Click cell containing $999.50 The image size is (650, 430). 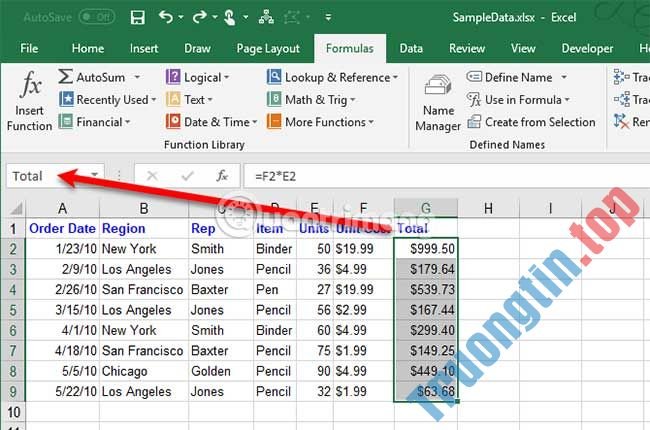click(426, 248)
